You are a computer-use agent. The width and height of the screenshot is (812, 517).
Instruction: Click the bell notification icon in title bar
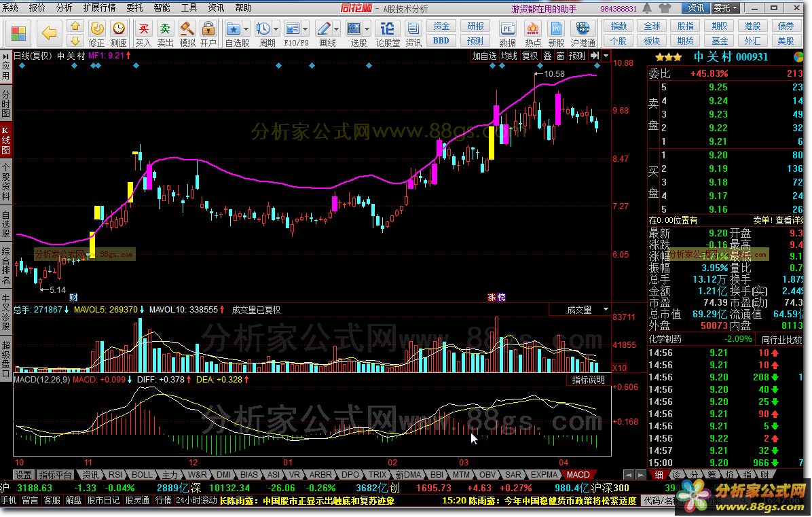pyautogui.click(x=647, y=8)
